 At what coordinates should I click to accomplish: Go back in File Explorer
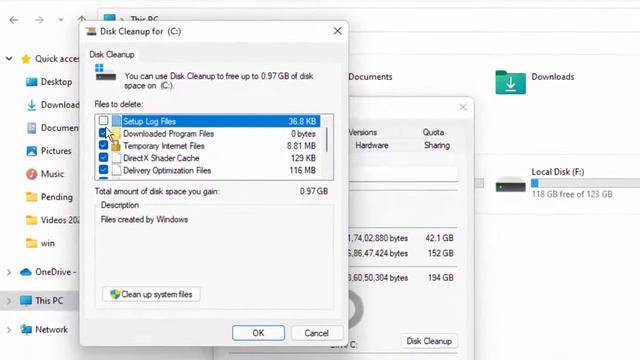(x=13, y=20)
